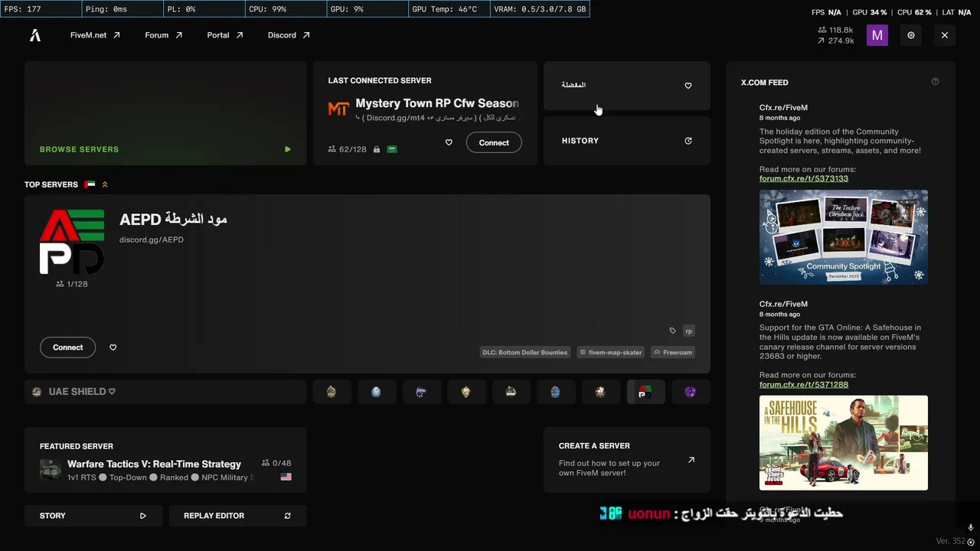This screenshot has height=551, width=980.
Task: Open the Community Spotlight holiday image
Action: (844, 237)
